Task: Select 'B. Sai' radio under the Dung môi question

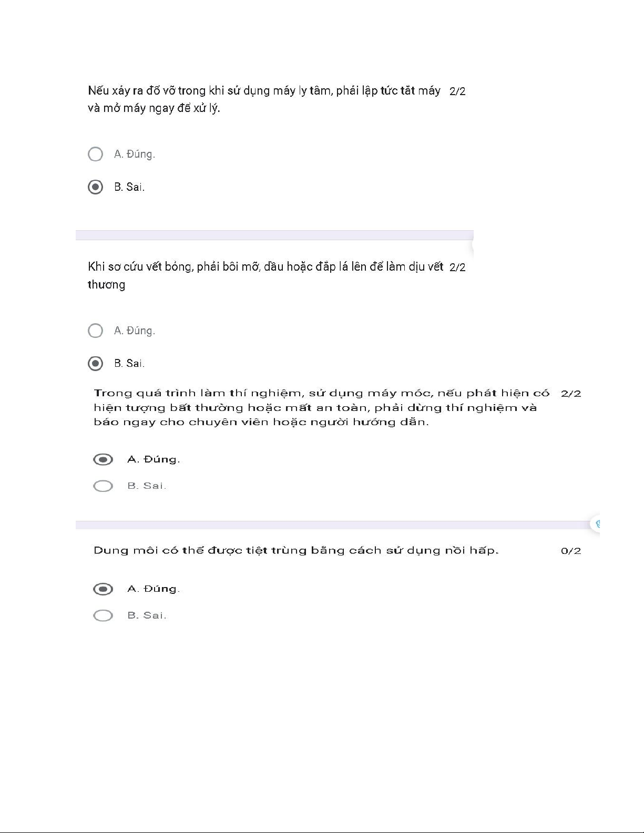Action: pyautogui.click(x=103, y=615)
